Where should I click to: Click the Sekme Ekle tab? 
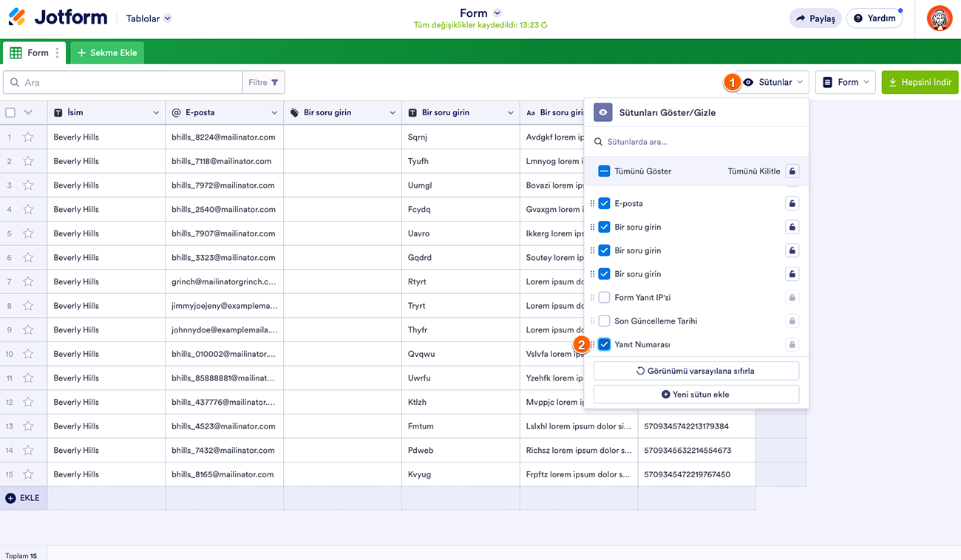tap(107, 53)
